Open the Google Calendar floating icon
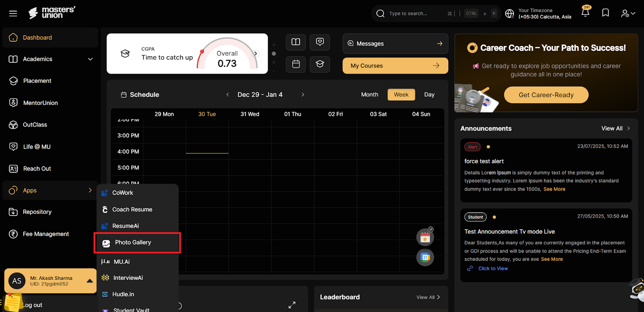Viewport: 644px width, 312px height. [425, 257]
